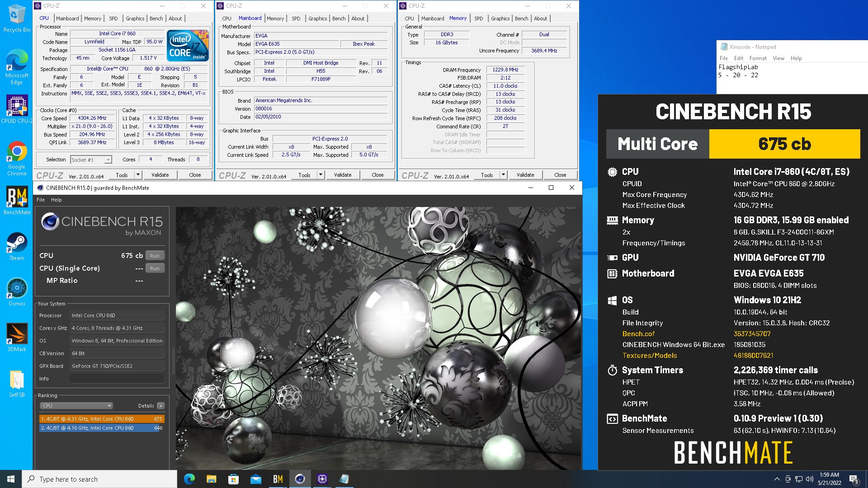Open the Graphics tab in the Mainboard CPU-Z window
This screenshot has width=868, height=488.
tap(318, 19)
